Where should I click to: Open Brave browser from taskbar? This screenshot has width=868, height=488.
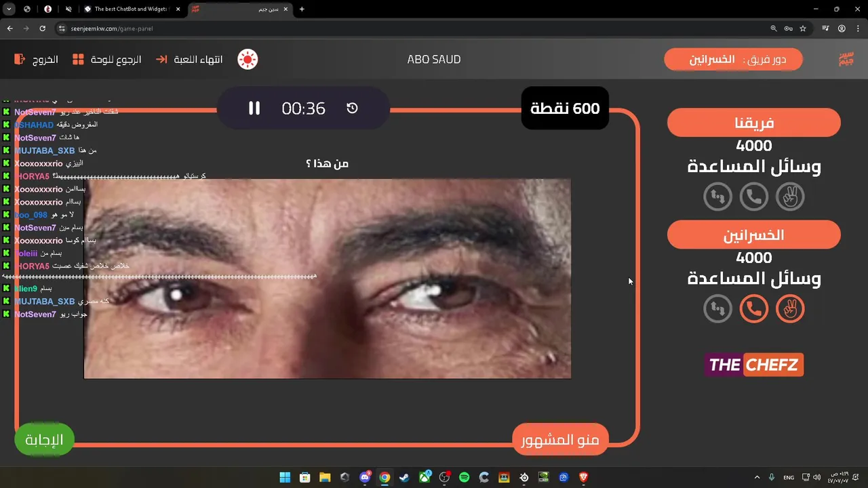pos(583,477)
